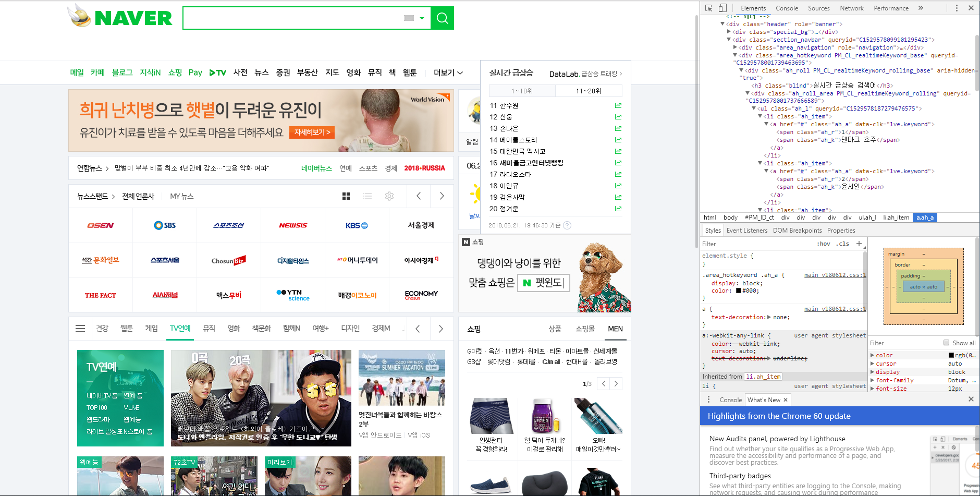
Task: Open the DevTools more-tabs chevron
Action: point(921,8)
